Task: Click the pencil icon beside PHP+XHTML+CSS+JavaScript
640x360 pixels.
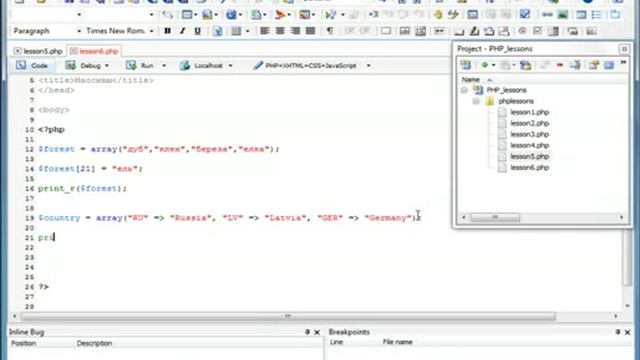Action: [x=258, y=65]
